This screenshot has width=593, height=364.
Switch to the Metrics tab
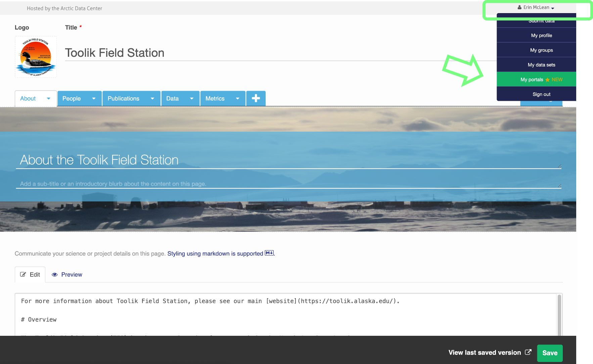coord(215,98)
